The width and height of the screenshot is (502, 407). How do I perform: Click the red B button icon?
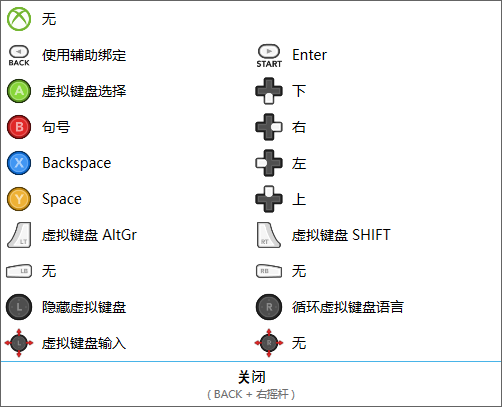tap(19, 127)
